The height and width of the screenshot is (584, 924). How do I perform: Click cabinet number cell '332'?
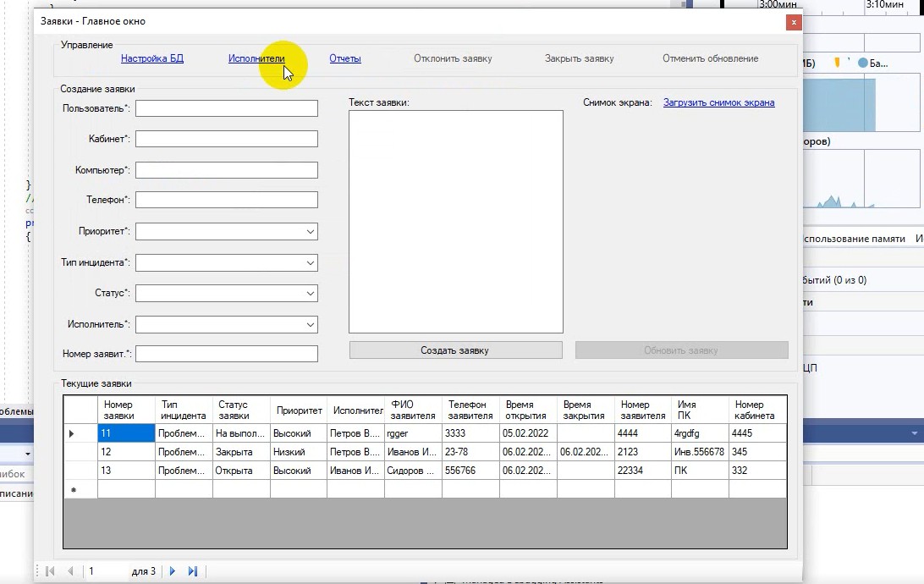758,471
